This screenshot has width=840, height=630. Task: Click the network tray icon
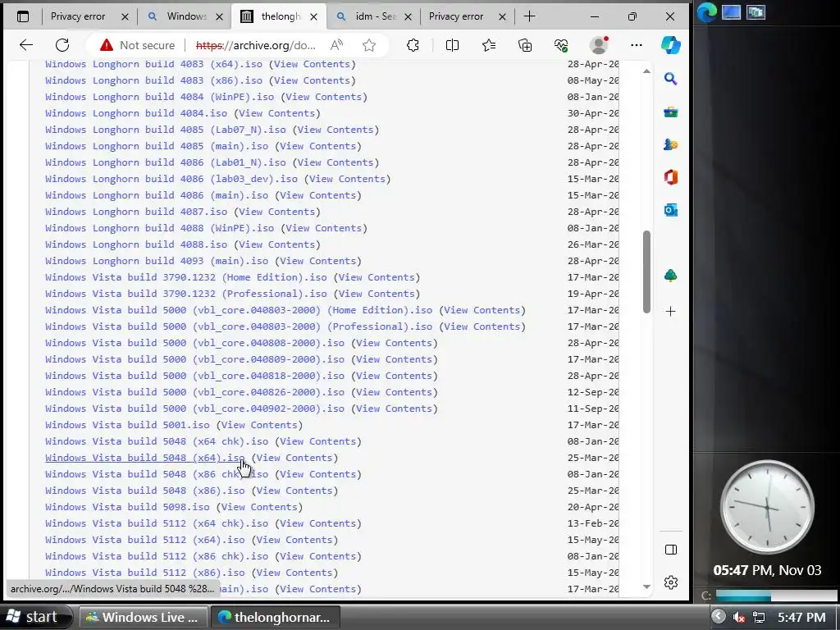point(759,617)
